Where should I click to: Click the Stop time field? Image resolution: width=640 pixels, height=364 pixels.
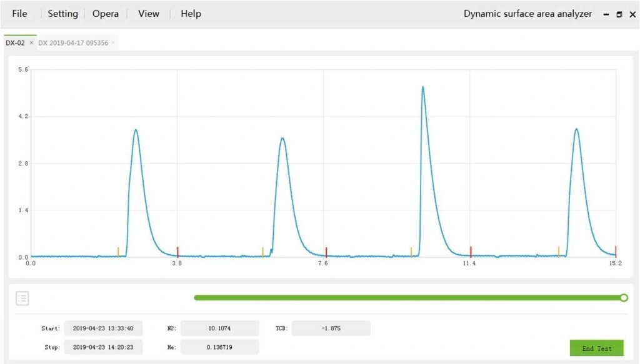pos(103,347)
